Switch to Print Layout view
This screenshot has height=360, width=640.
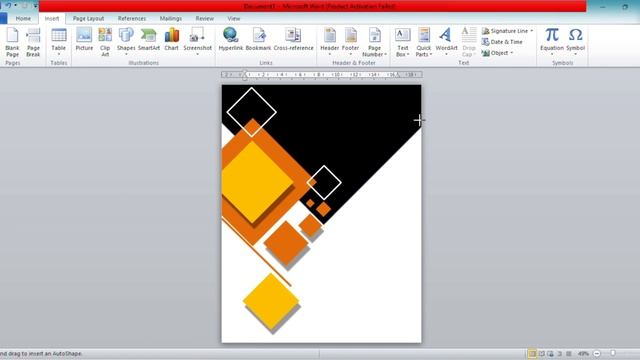[x=532, y=353]
